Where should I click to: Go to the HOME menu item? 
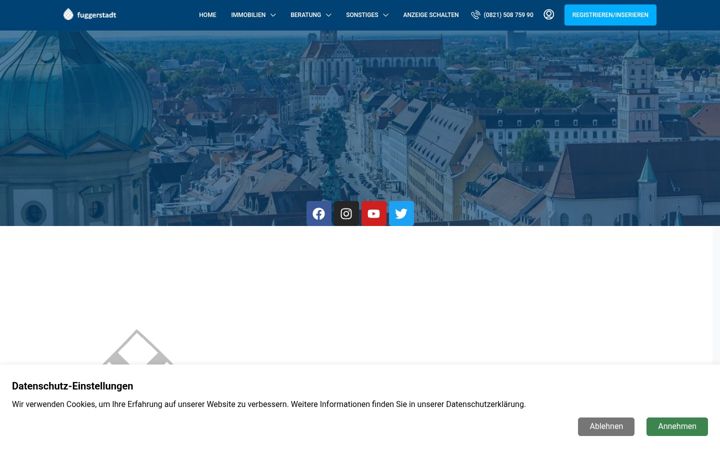coord(208,15)
